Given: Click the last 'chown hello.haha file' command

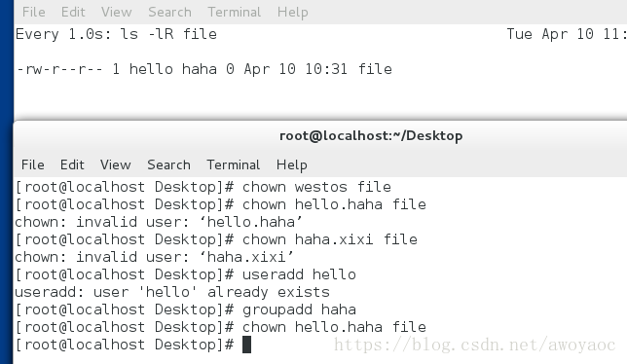Looking at the screenshot, I should point(221,327).
